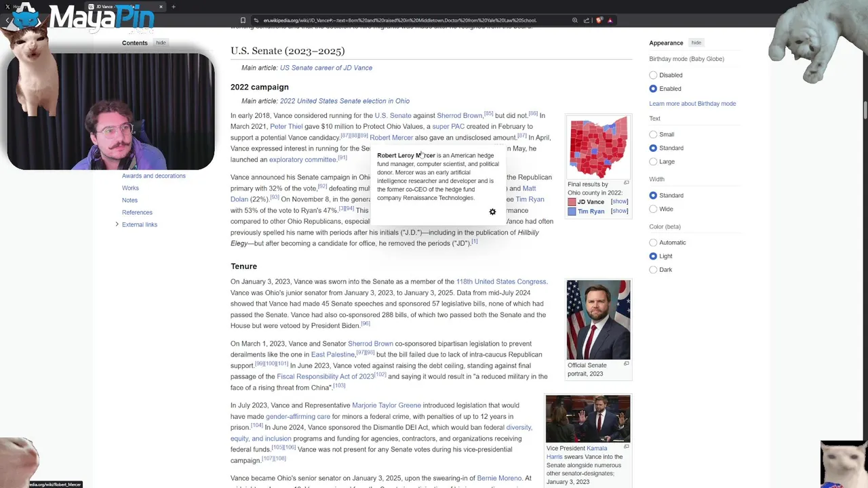Open the Sherrod Brown link in 2022 campaign
The image size is (868, 488).
[459, 116]
